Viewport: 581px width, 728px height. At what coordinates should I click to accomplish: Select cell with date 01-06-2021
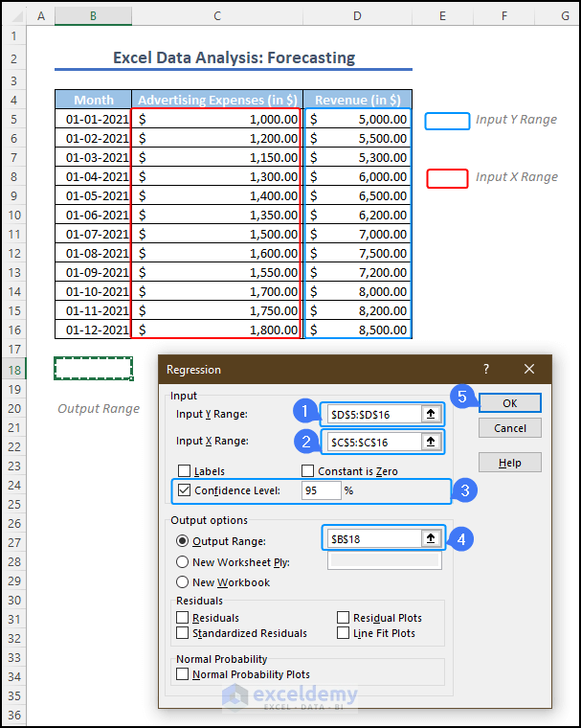coord(93,215)
